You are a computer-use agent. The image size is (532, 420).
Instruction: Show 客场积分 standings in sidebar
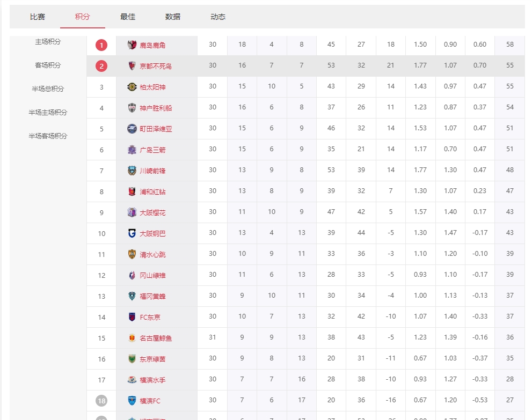tap(48, 65)
